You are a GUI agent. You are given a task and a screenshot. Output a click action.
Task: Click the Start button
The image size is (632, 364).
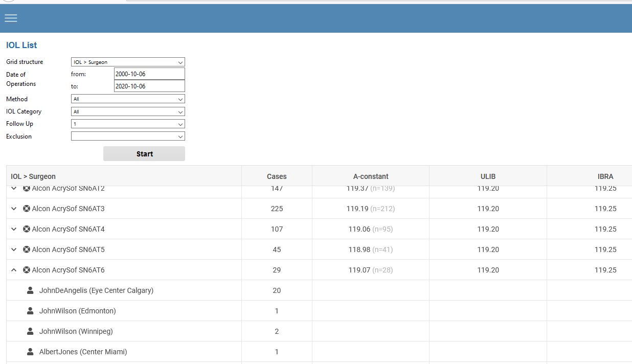[x=144, y=154]
